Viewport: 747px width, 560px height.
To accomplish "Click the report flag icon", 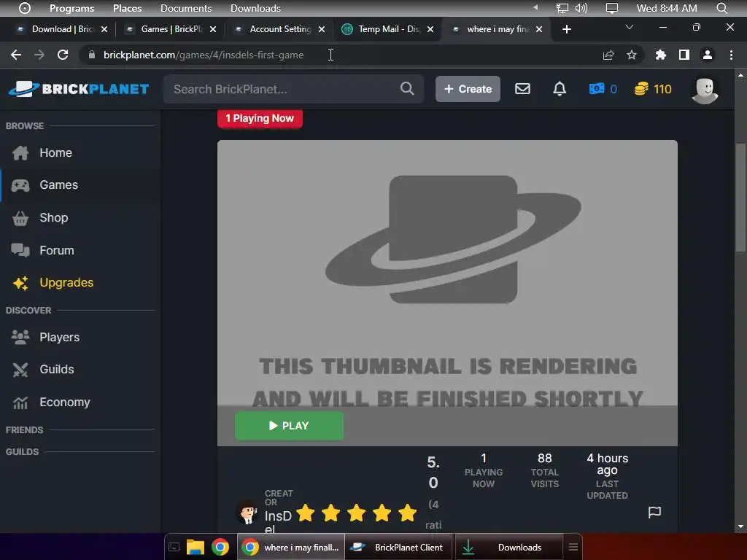I will pyautogui.click(x=654, y=513).
